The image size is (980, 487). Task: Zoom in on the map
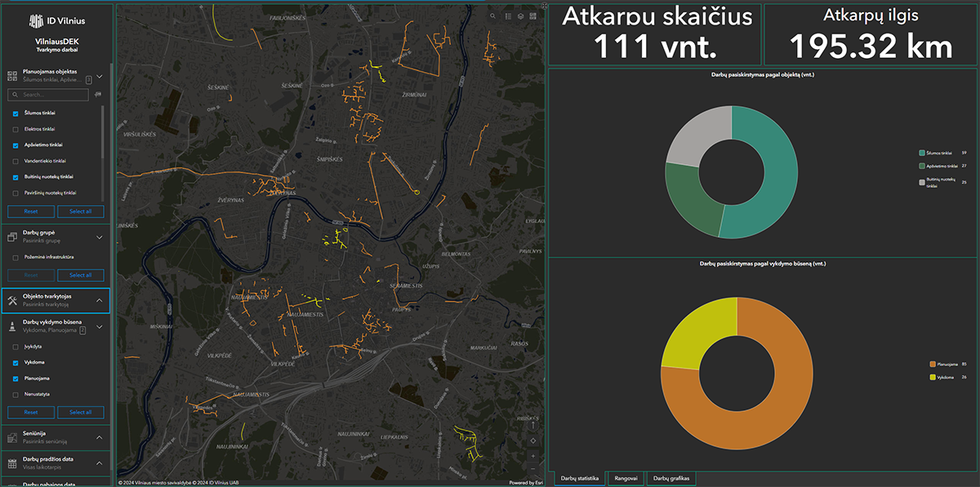coord(532,455)
